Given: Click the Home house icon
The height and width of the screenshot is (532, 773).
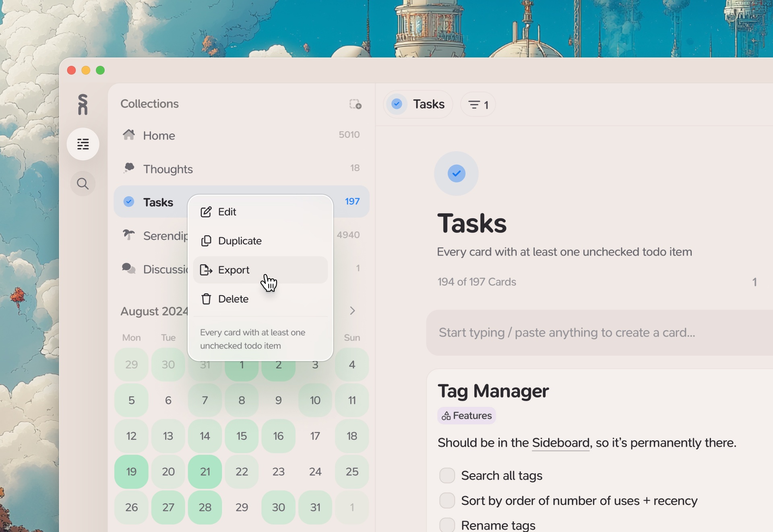Looking at the screenshot, I should pyautogui.click(x=129, y=135).
